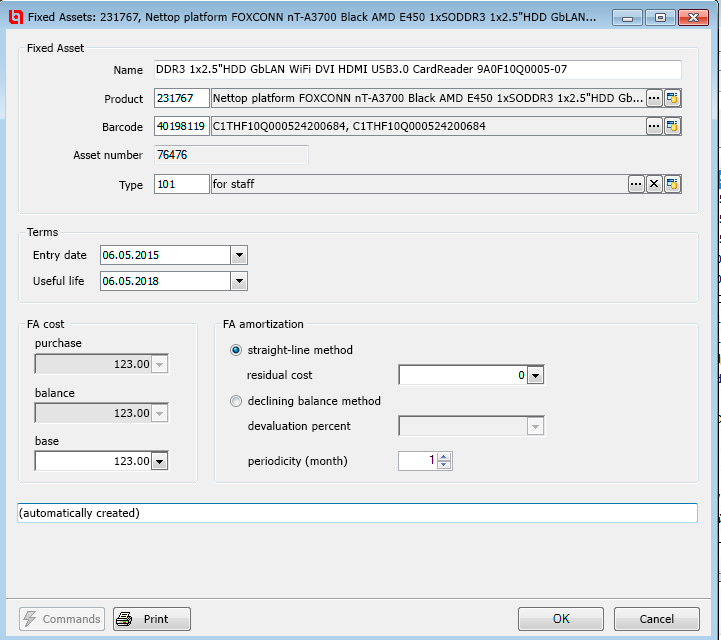Open Barcode lookup ellipsis button

click(x=654, y=126)
